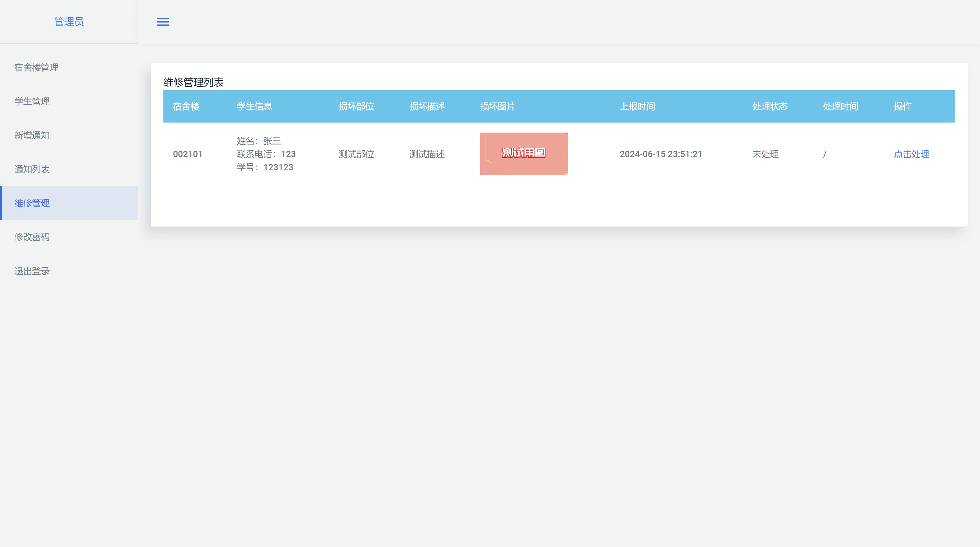Click the 损坏图片 column header
Image resolution: width=980 pixels, height=547 pixels.
pos(497,107)
